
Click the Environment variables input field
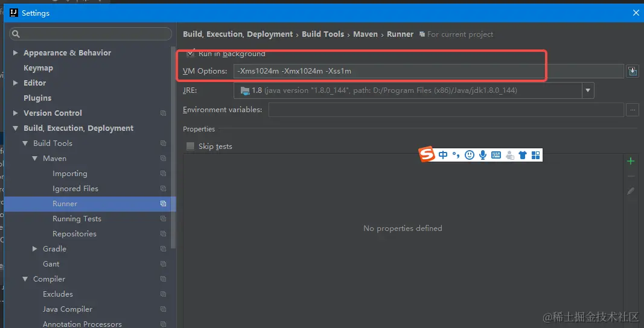pyautogui.click(x=446, y=110)
